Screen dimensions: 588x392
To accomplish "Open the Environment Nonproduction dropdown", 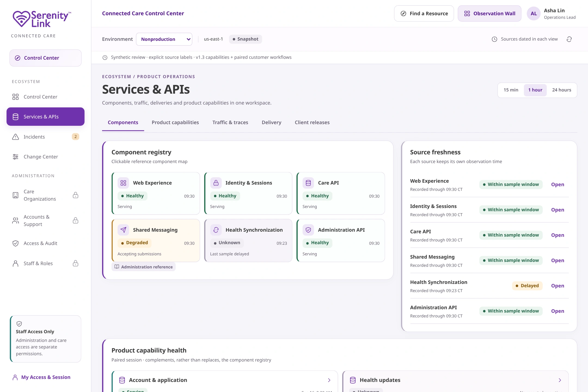I will [164, 39].
